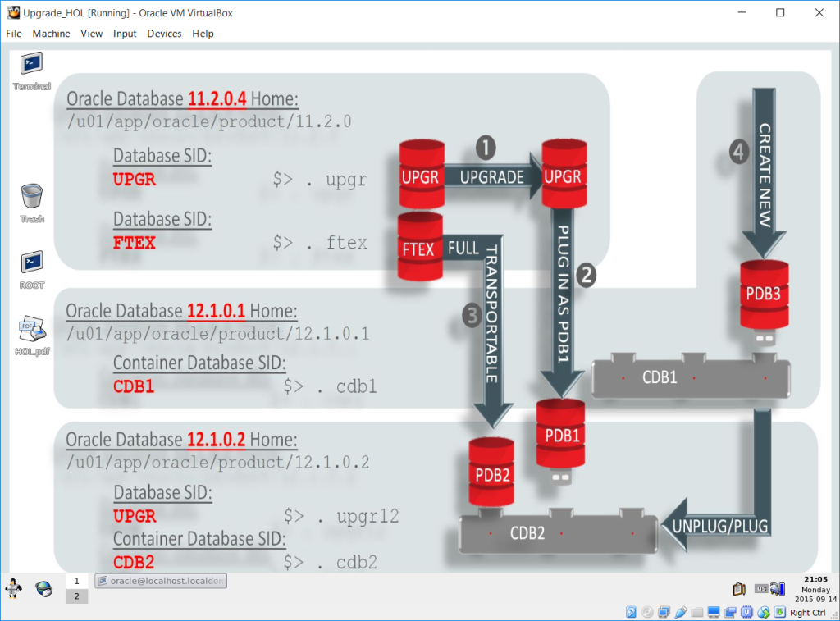
Task: Open the Tux penguin applications menu
Action: (x=13, y=588)
